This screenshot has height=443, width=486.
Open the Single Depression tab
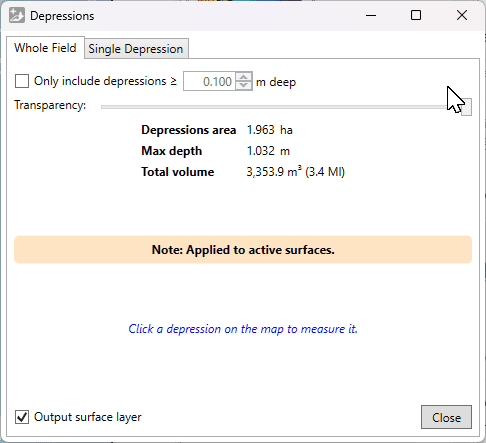coord(136,49)
